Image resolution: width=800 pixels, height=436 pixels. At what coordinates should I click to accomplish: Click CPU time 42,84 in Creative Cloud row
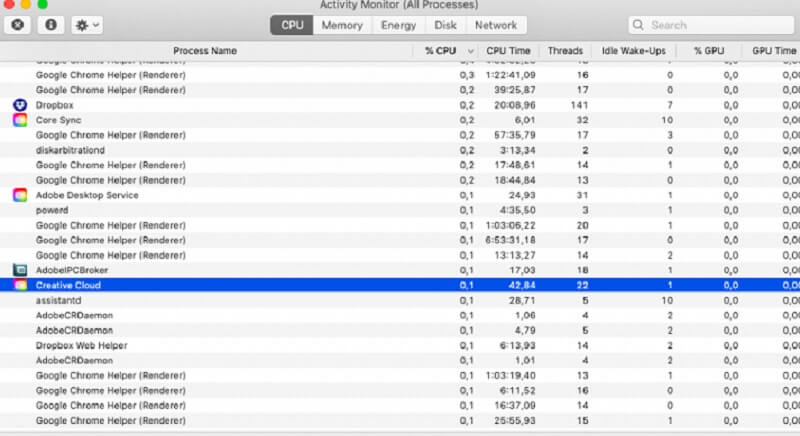(522, 285)
